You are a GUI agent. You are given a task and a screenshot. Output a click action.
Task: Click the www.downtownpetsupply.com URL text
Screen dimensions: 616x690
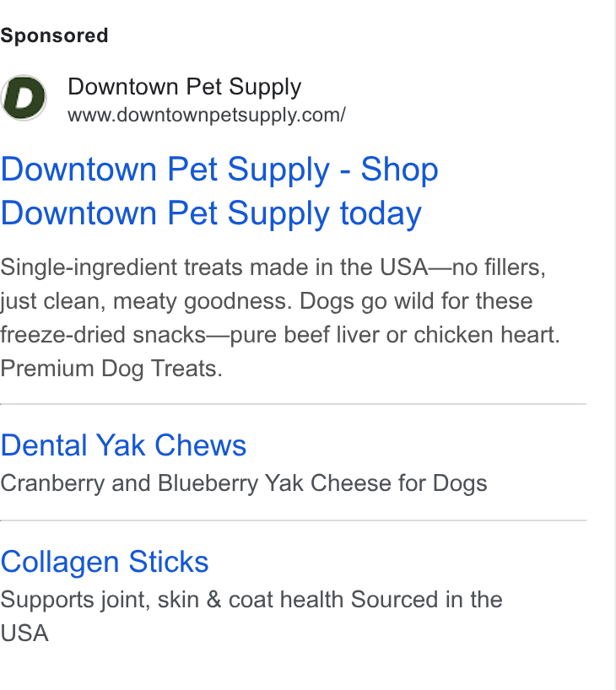pyautogui.click(x=207, y=116)
